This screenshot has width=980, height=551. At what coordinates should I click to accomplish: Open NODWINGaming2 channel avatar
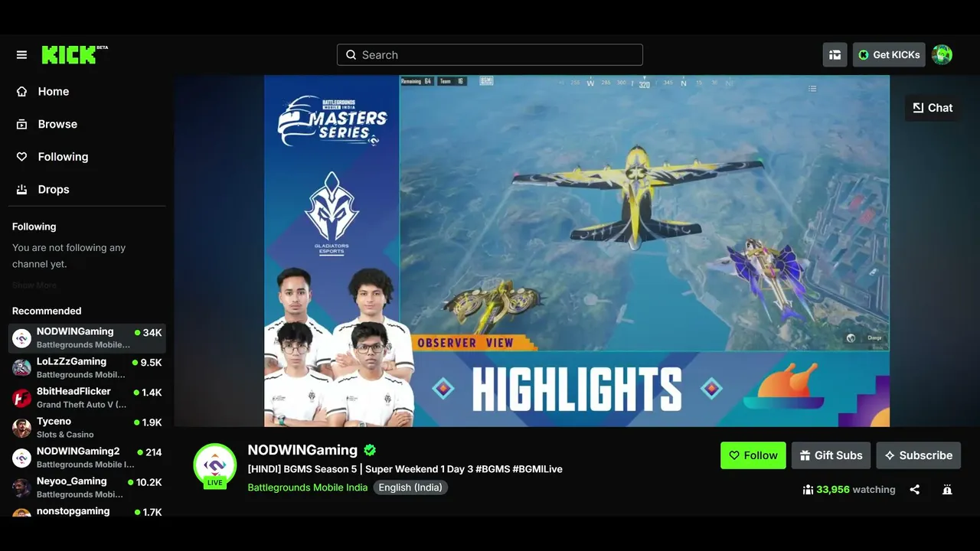click(22, 458)
